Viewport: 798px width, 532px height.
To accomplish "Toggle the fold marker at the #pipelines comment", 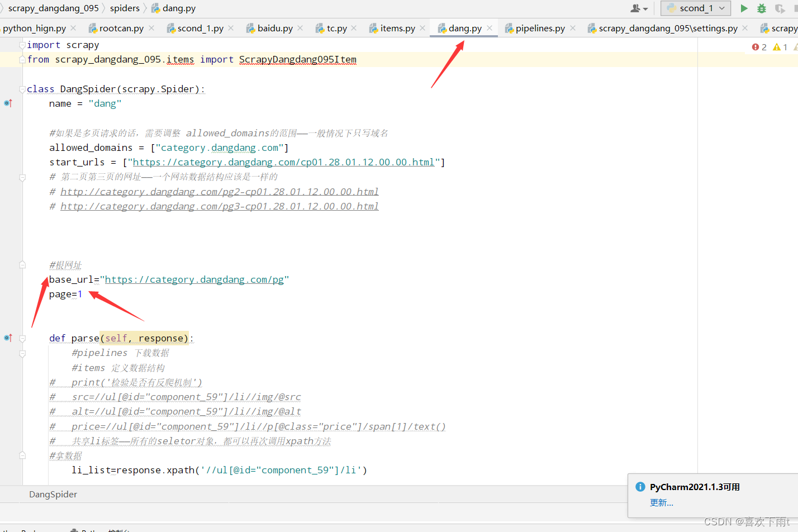I will (22, 353).
